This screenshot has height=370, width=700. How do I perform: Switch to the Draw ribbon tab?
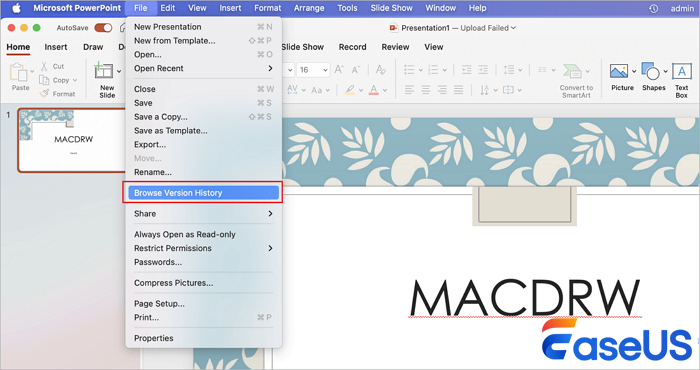click(93, 47)
